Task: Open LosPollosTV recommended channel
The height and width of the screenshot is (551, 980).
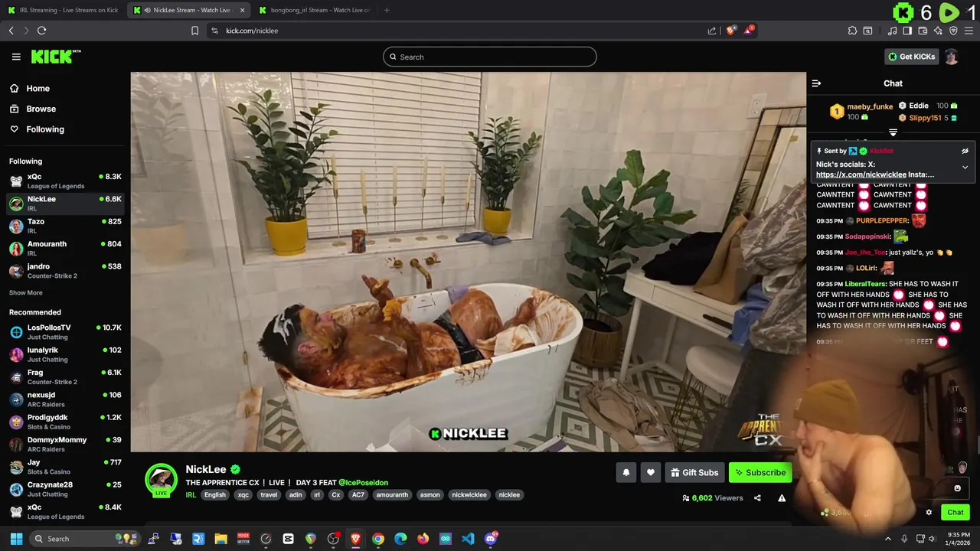Action: click(65, 331)
